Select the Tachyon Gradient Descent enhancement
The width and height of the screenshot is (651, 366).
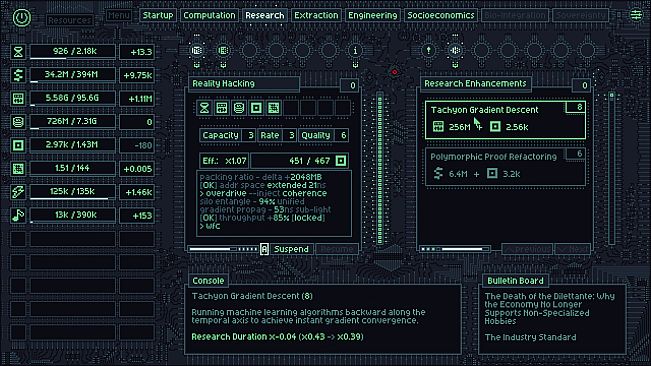point(505,120)
